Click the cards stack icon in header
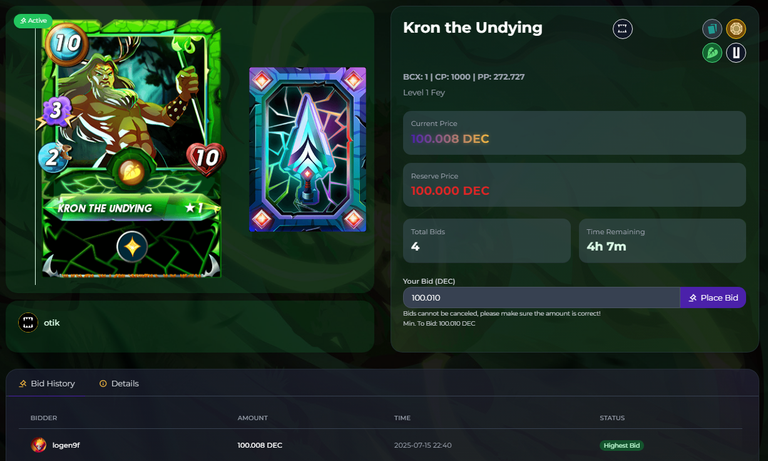This screenshot has width=768, height=461. pos(712,29)
